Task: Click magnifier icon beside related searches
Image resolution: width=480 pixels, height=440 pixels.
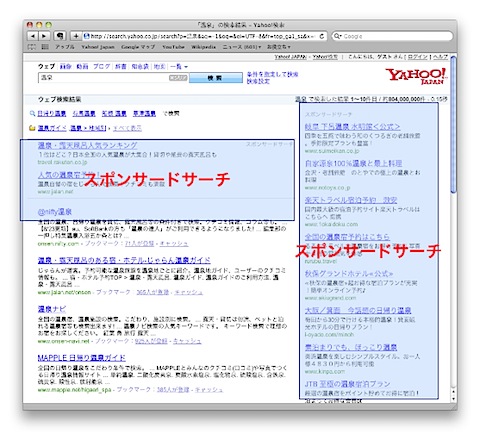Action: point(32,114)
